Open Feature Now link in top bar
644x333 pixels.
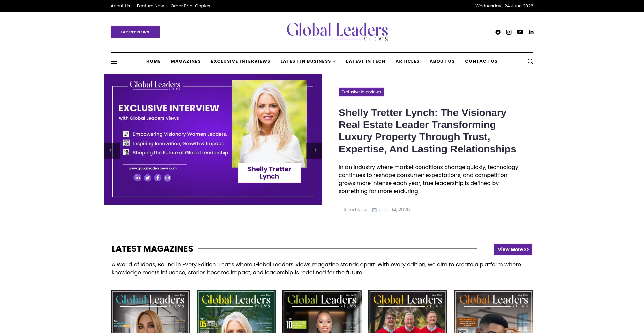(x=150, y=6)
